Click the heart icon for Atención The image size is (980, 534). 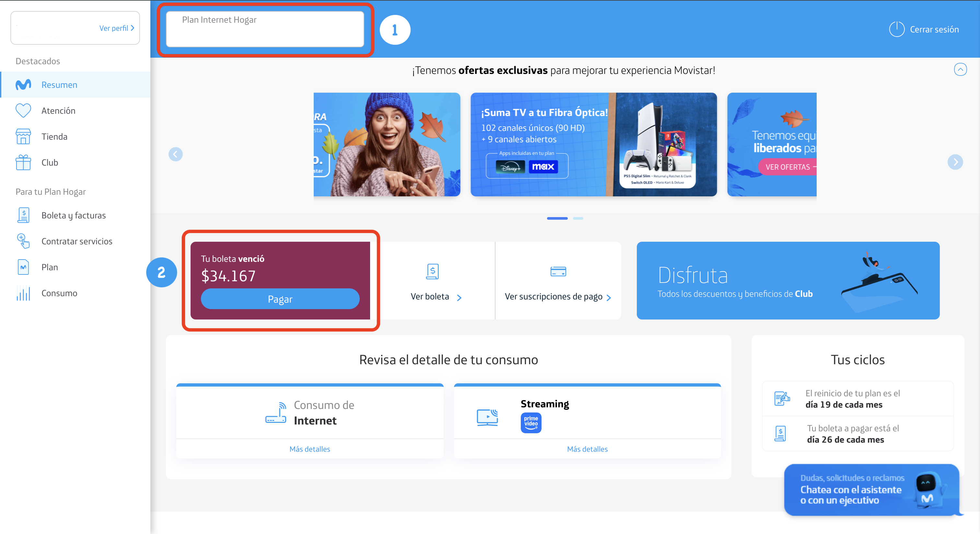coord(23,110)
